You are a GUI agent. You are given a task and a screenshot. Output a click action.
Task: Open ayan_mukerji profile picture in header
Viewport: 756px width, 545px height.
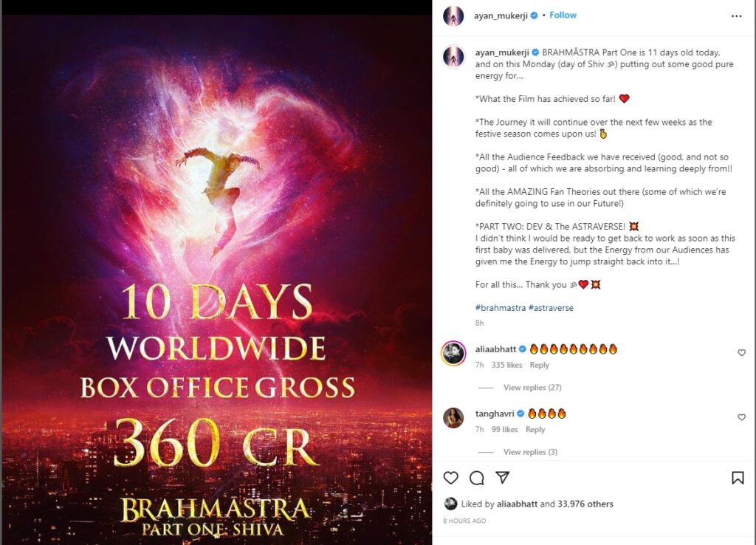(x=453, y=16)
